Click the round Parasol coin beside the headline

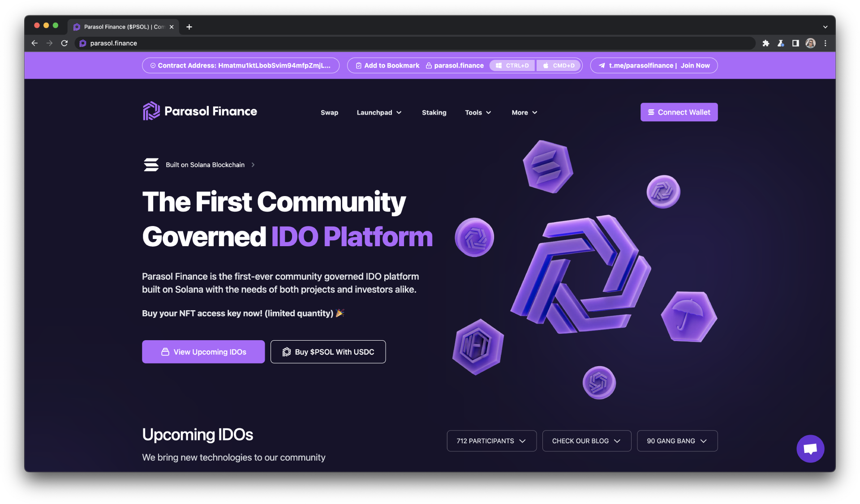(474, 237)
